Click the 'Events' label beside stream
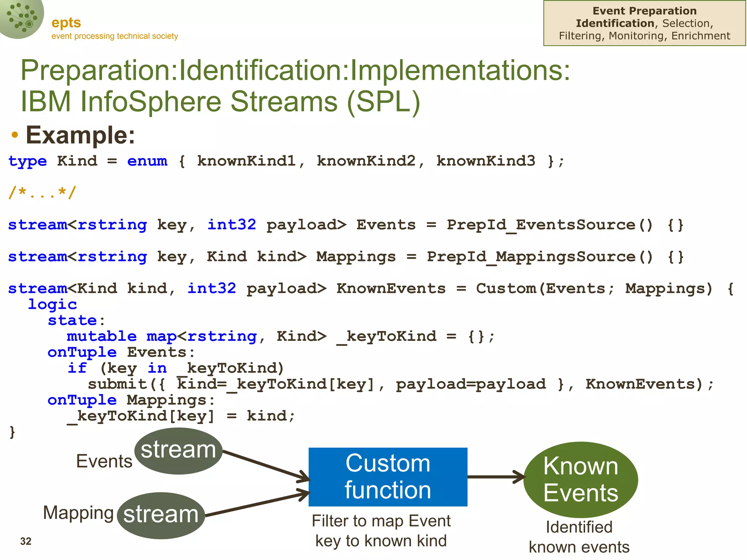 104,461
